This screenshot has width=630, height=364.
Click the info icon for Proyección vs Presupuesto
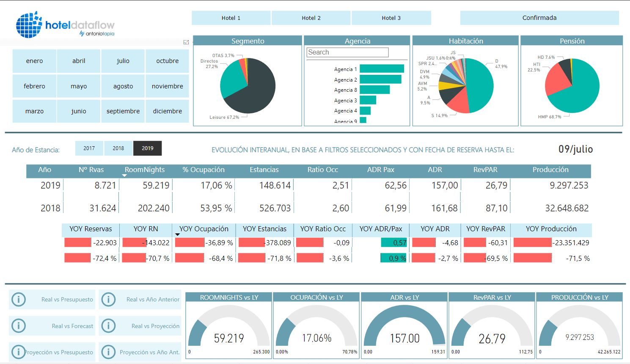pos(18,352)
